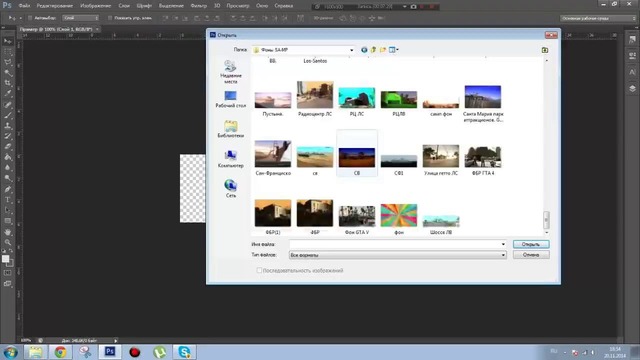This screenshot has width=640, height=360.
Task: Click the Открыть button
Action: (531, 244)
